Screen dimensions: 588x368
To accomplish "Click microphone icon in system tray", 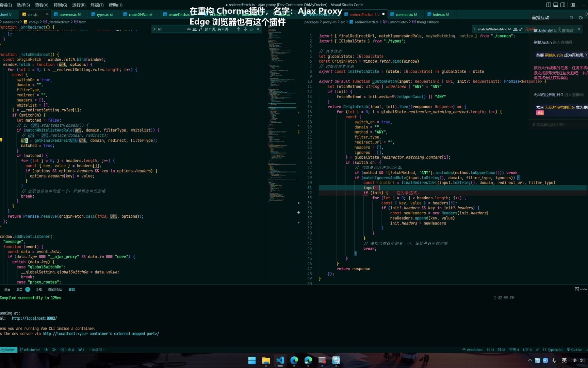I will 554,361.
